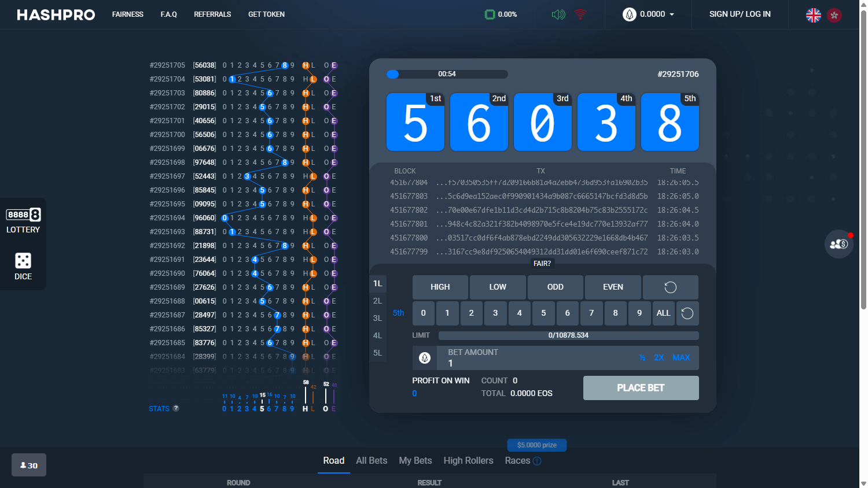Open the UK flag language selector
This screenshot has width=868, height=488.
[x=814, y=16]
